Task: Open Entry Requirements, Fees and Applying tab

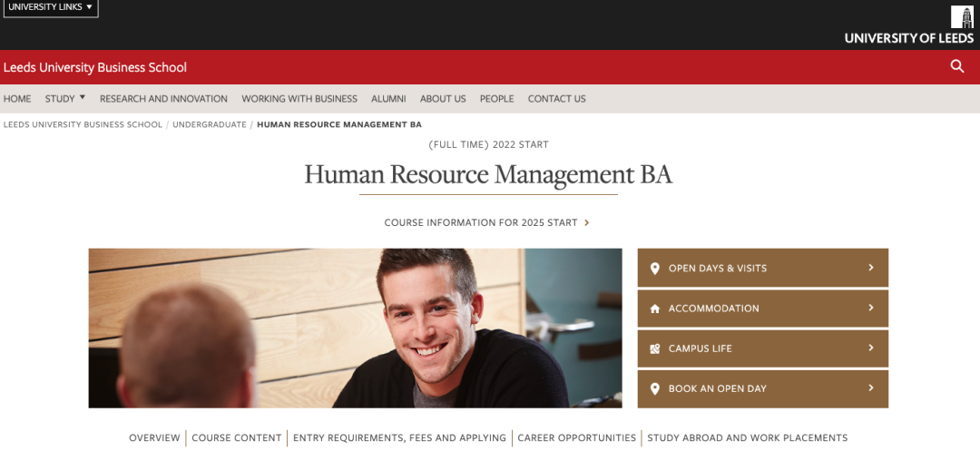Action: point(399,438)
